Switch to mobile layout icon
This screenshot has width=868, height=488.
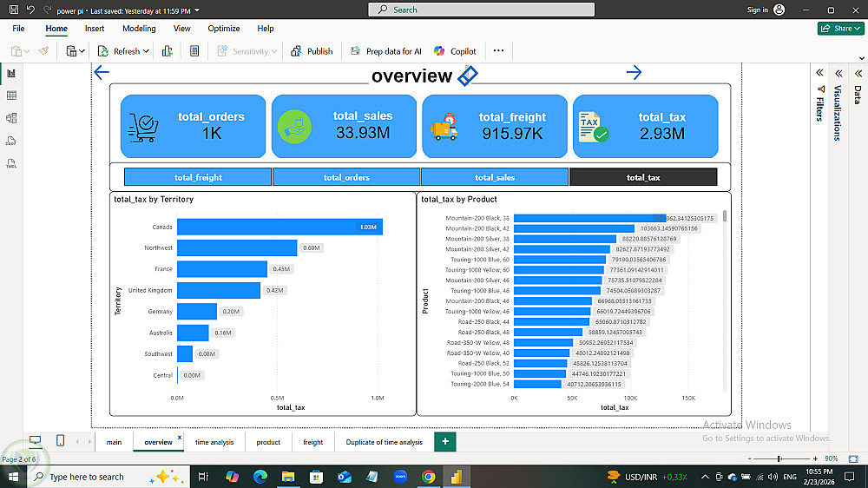(61, 441)
